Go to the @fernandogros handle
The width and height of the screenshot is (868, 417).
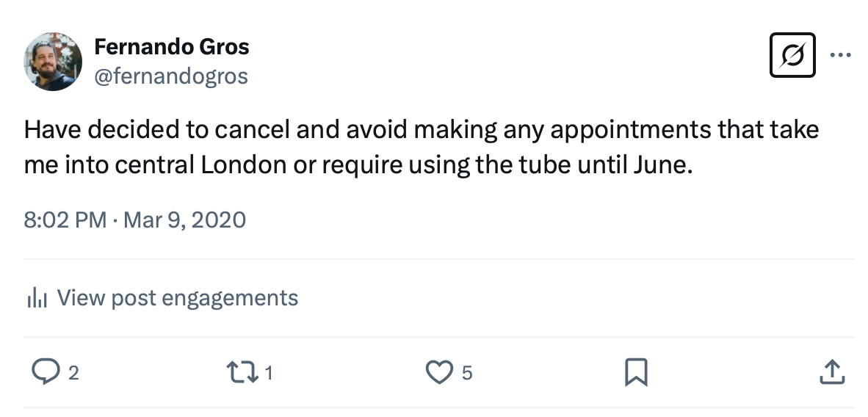(x=171, y=76)
